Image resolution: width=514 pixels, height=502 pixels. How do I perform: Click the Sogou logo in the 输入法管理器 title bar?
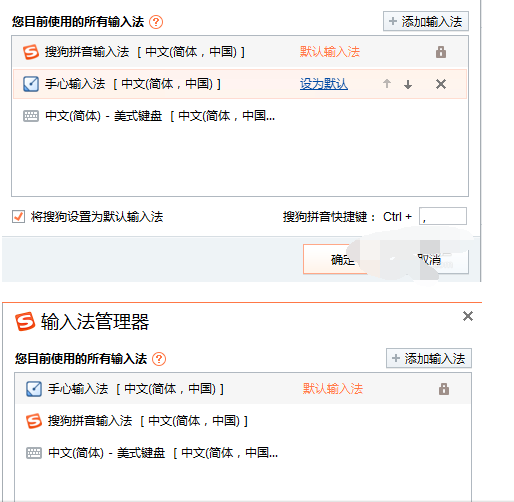25,321
